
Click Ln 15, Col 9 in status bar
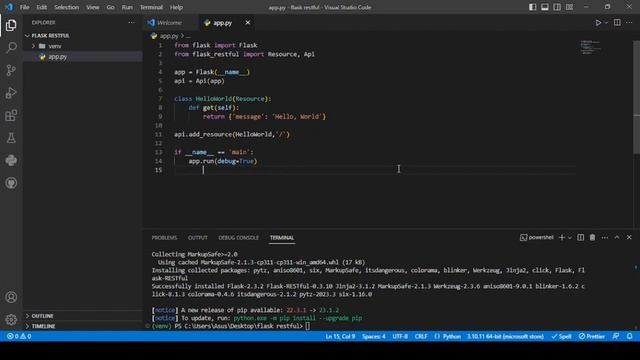point(340,336)
